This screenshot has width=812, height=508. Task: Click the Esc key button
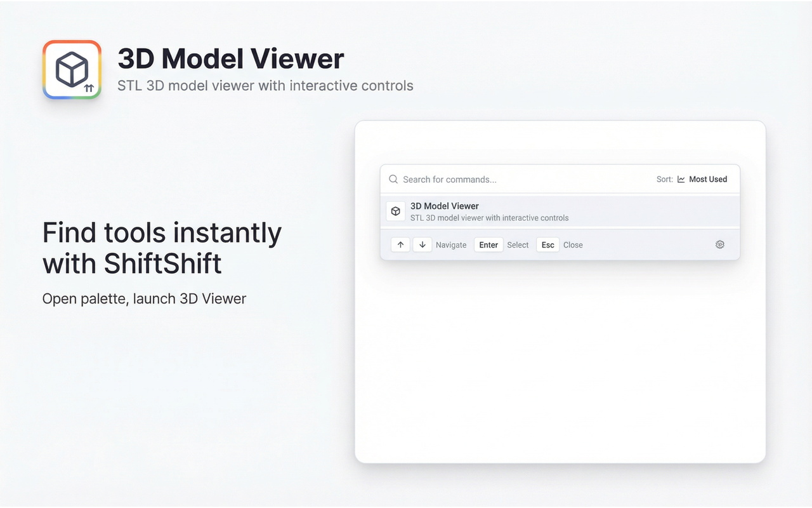coord(547,245)
